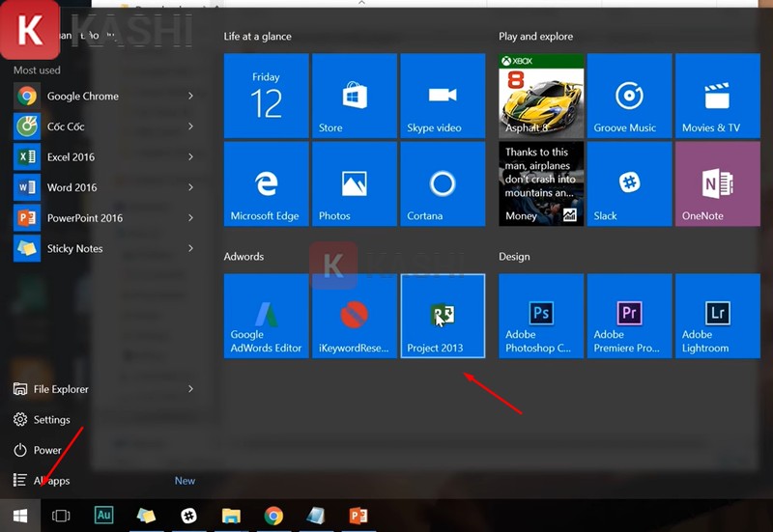Expand Google Chrome jump list arrow

[x=190, y=96]
